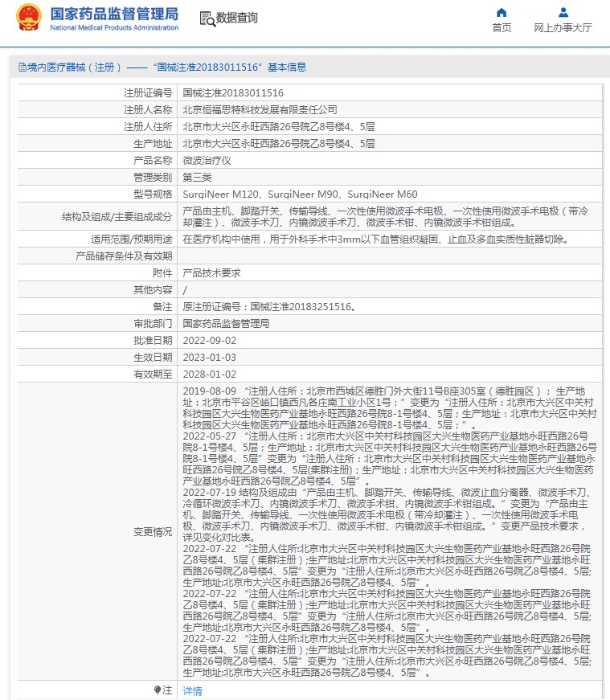Viewport: 610px width, 700px height.
Task: Click the 批准日期 label
Action: 153,341
